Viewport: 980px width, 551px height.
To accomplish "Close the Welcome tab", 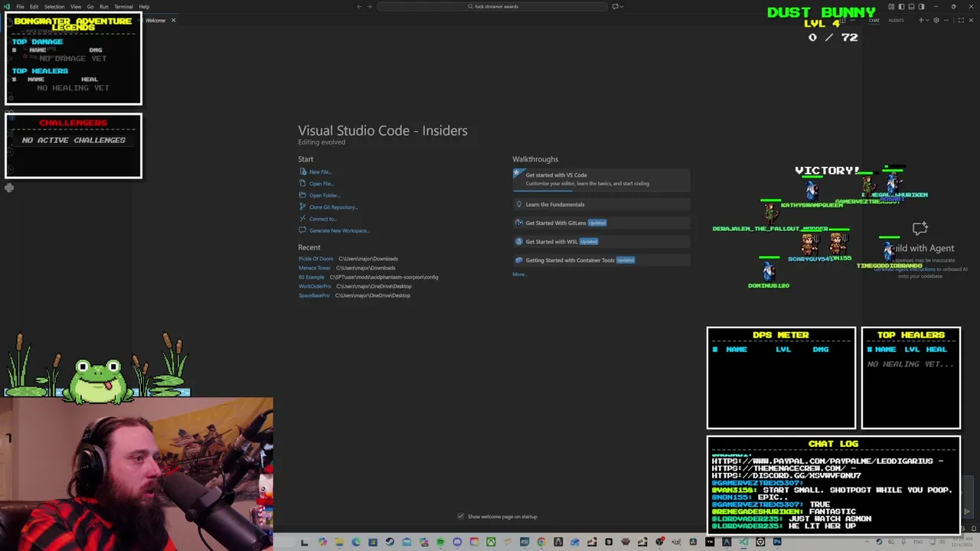I will [x=173, y=20].
